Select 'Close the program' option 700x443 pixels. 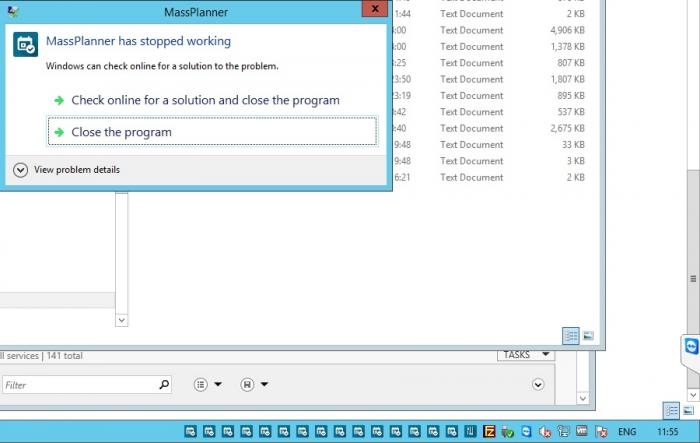click(x=212, y=132)
